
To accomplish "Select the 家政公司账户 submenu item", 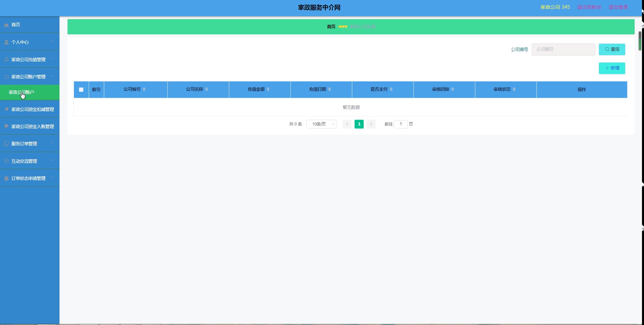I will [30, 92].
